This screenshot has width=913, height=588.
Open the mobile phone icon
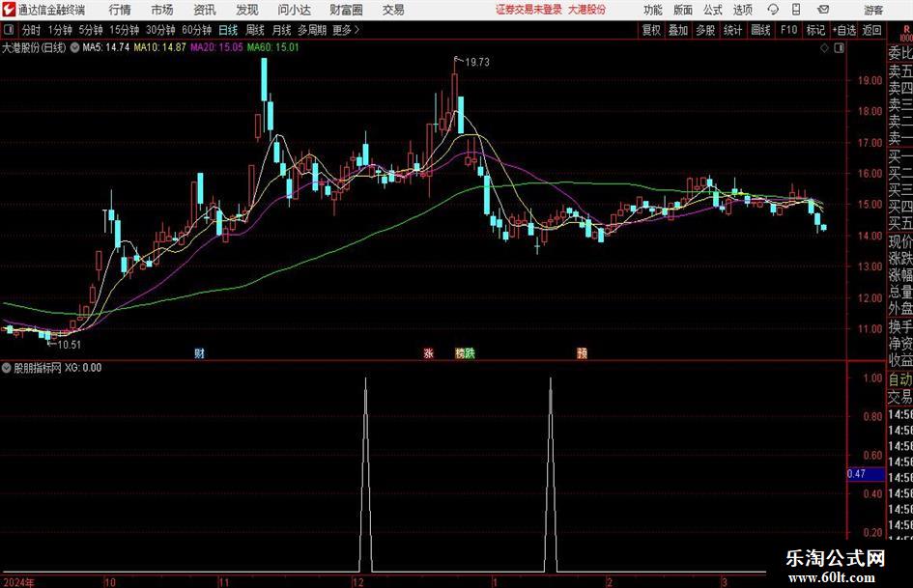pos(796,10)
